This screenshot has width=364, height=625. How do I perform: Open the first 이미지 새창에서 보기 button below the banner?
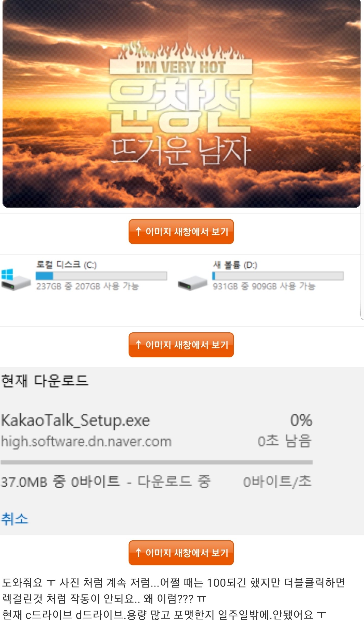tap(181, 231)
